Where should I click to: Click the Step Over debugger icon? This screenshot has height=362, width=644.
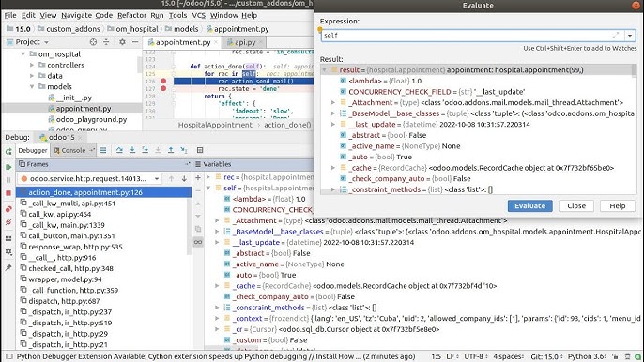tap(119, 150)
